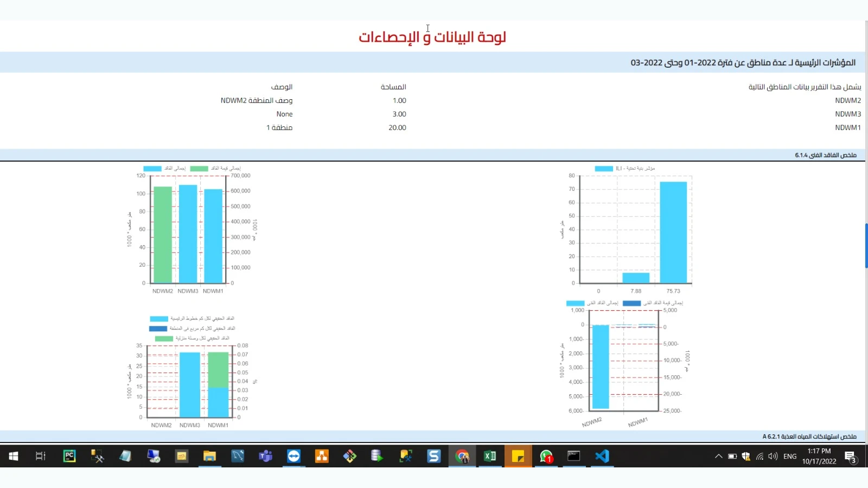Open the volume control in system tray
The height and width of the screenshot is (488, 868).
click(773, 456)
